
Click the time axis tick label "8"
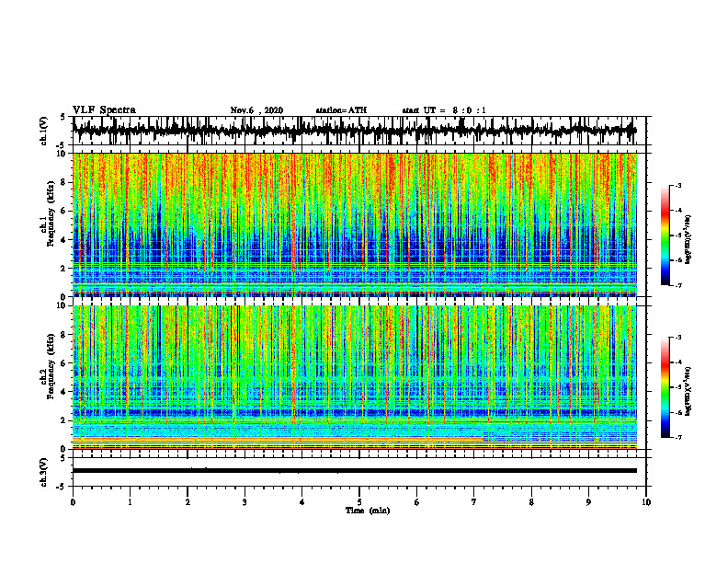click(x=531, y=502)
